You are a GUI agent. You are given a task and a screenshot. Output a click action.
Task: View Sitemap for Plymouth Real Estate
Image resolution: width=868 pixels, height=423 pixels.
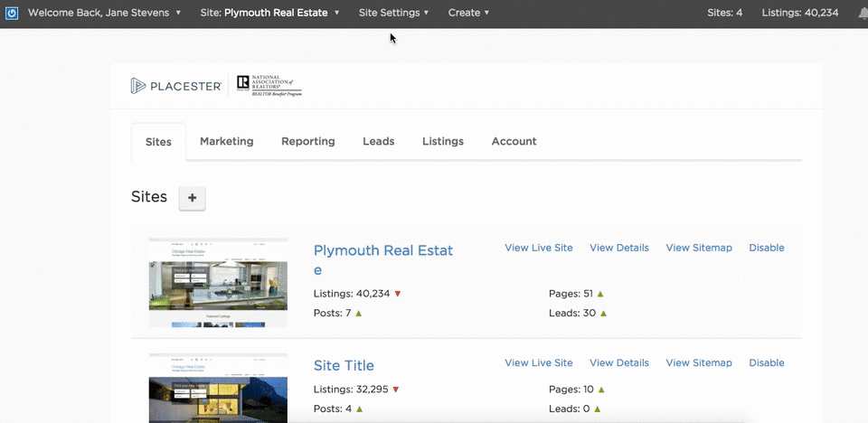point(699,248)
